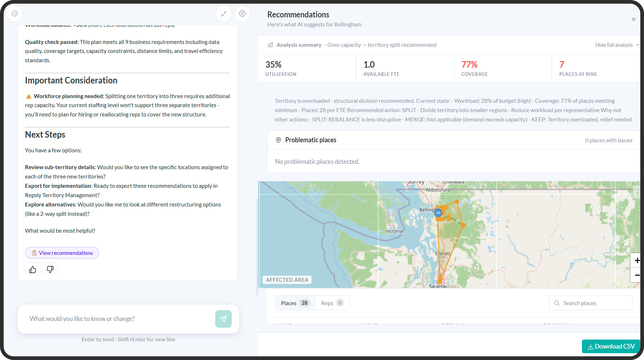Image resolution: width=644 pixels, height=360 pixels.
Task: Click the 77% coverage value
Action: click(469, 64)
